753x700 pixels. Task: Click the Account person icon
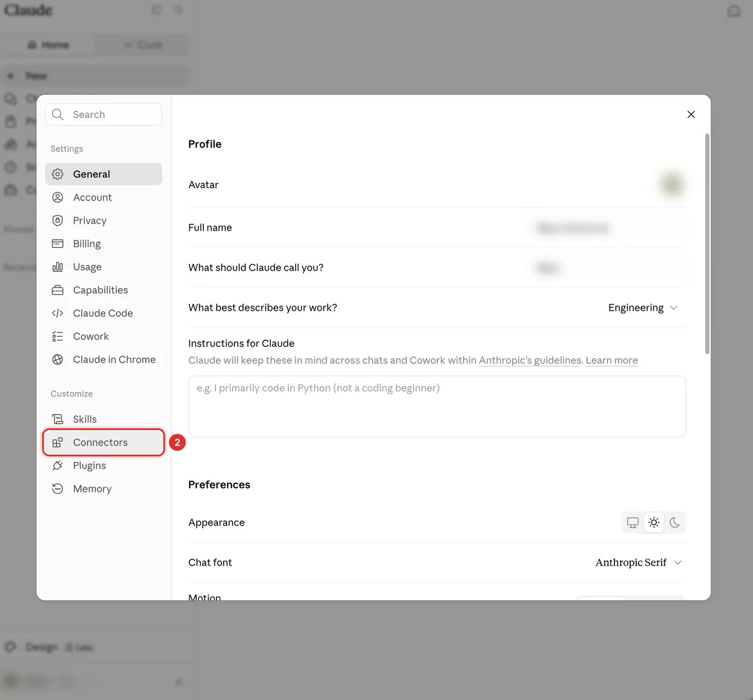pos(58,197)
